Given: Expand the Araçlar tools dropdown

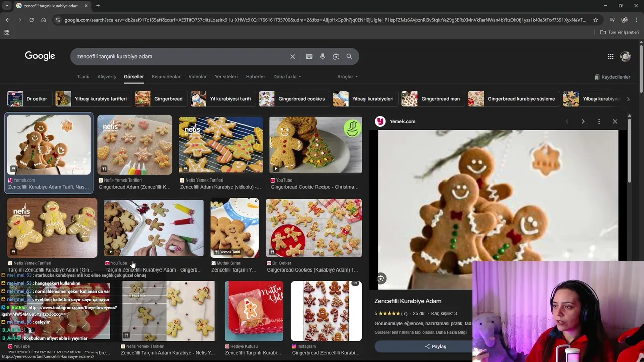Looking at the screenshot, I should coord(347,77).
